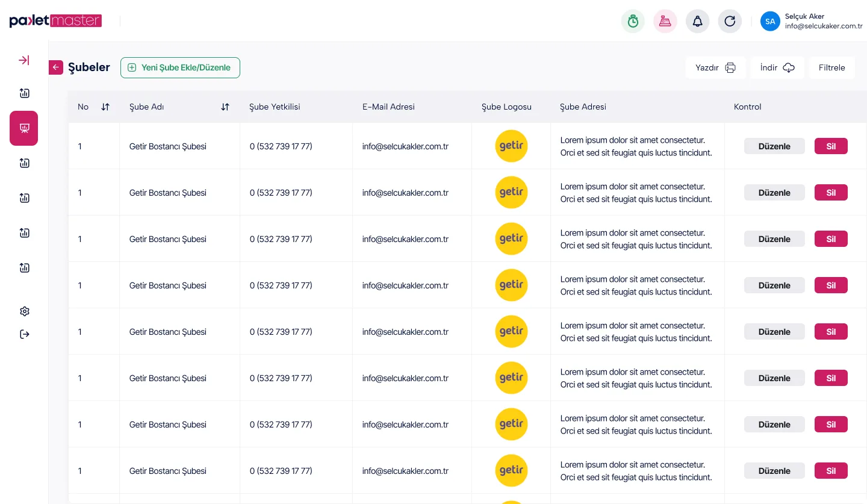
Task: Click Düzenle in the second table row
Action: (774, 193)
